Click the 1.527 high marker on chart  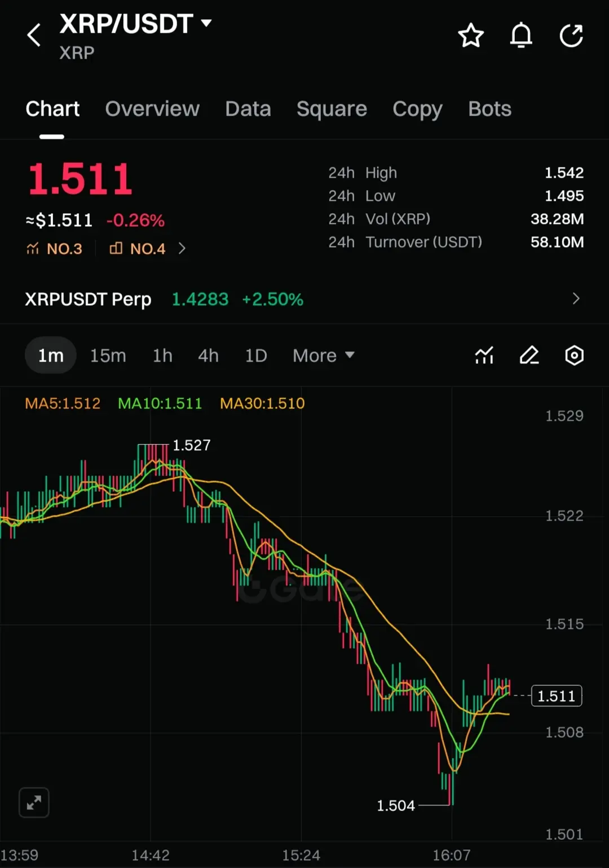192,445
